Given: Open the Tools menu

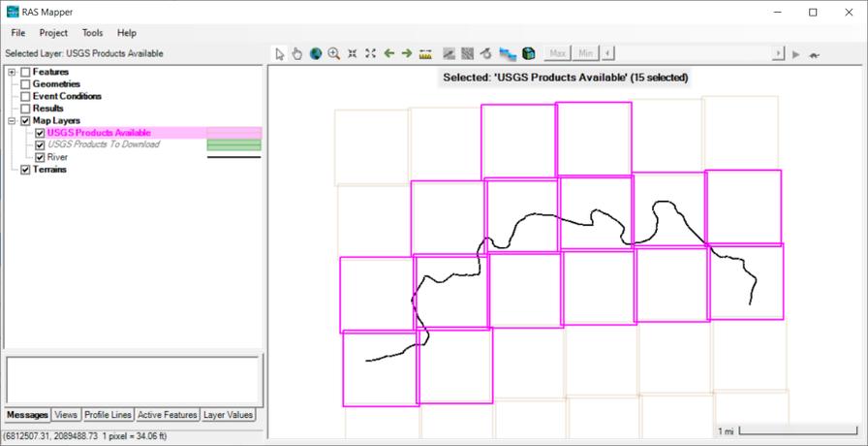Looking at the screenshot, I should (x=92, y=33).
